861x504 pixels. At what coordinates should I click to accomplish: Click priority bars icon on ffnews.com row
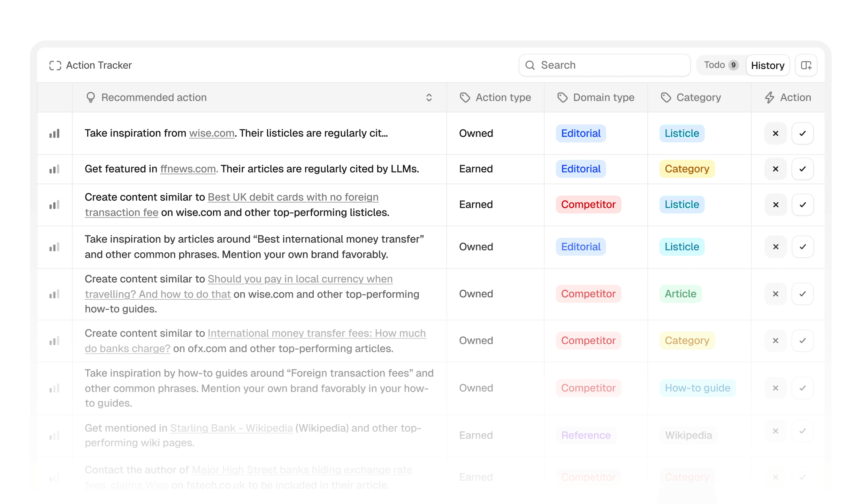tap(54, 169)
